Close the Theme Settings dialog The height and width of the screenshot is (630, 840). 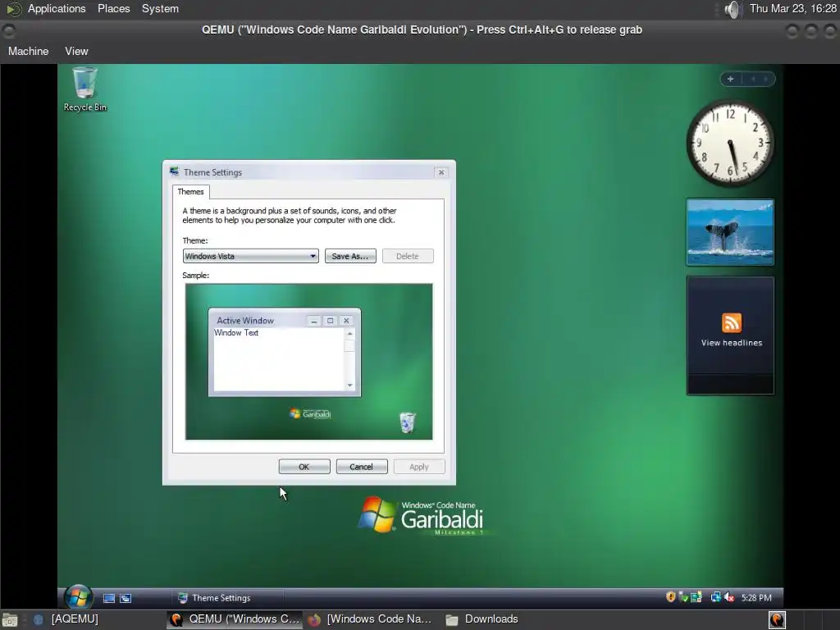441,172
